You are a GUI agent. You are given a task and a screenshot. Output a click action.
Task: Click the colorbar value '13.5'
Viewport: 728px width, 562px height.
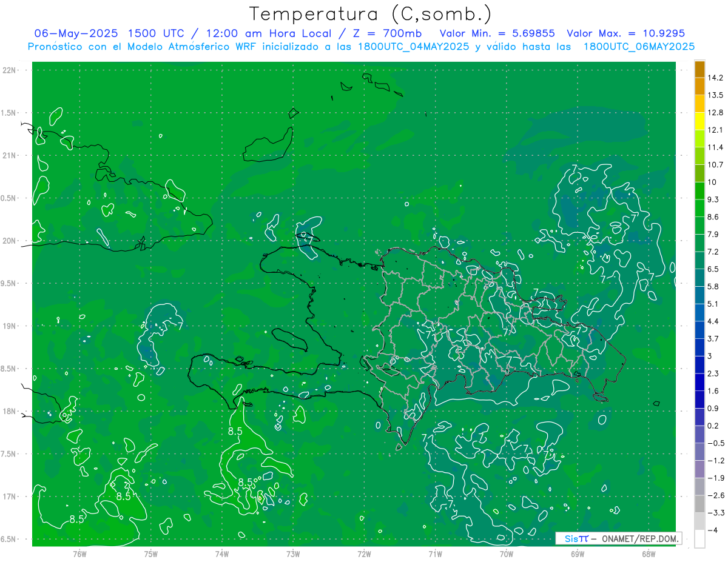pyautogui.click(x=715, y=95)
